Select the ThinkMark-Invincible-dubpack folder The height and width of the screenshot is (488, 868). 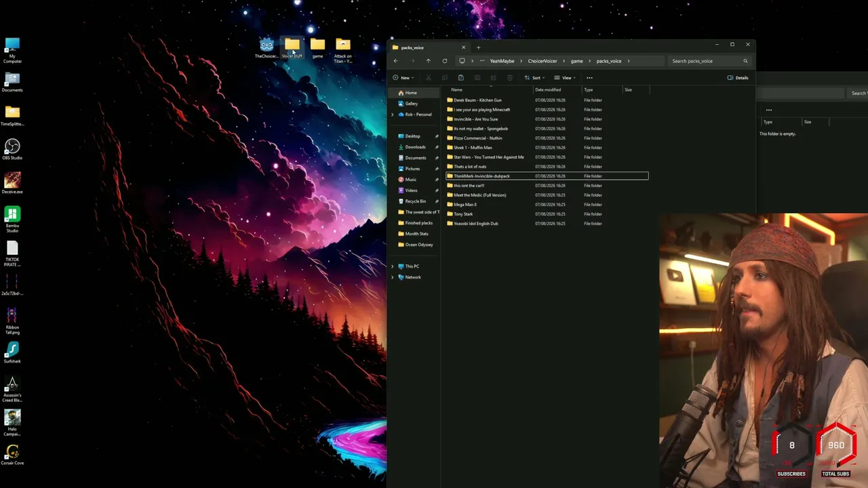(x=547, y=176)
